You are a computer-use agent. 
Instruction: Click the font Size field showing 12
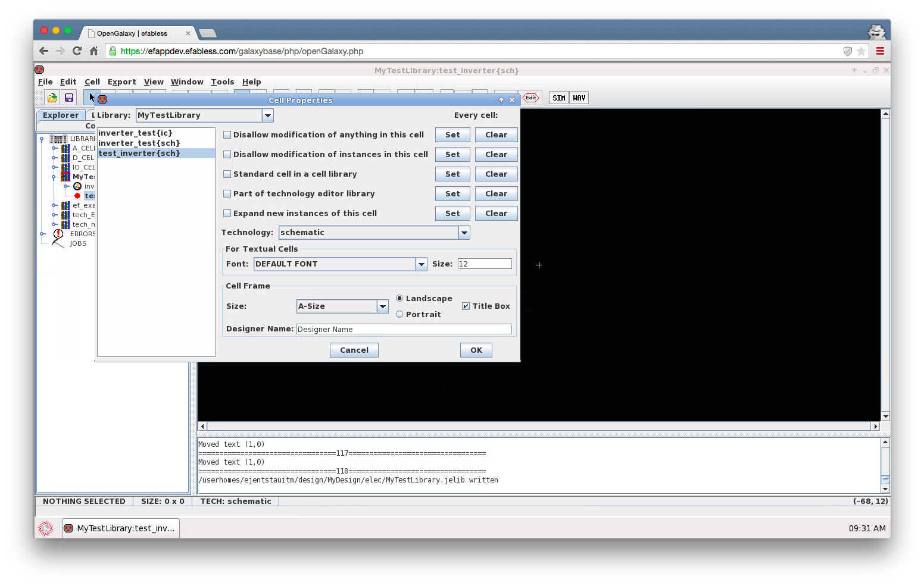pyautogui.click(x=485, y=264)
